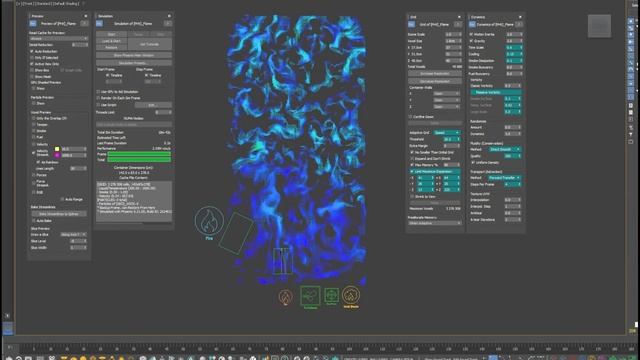Click the Cooling value field

tap(513, 54)
